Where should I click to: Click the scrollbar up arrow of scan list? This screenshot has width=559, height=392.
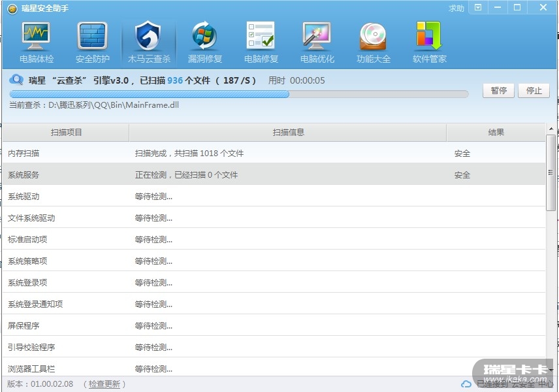pos(551,129)
